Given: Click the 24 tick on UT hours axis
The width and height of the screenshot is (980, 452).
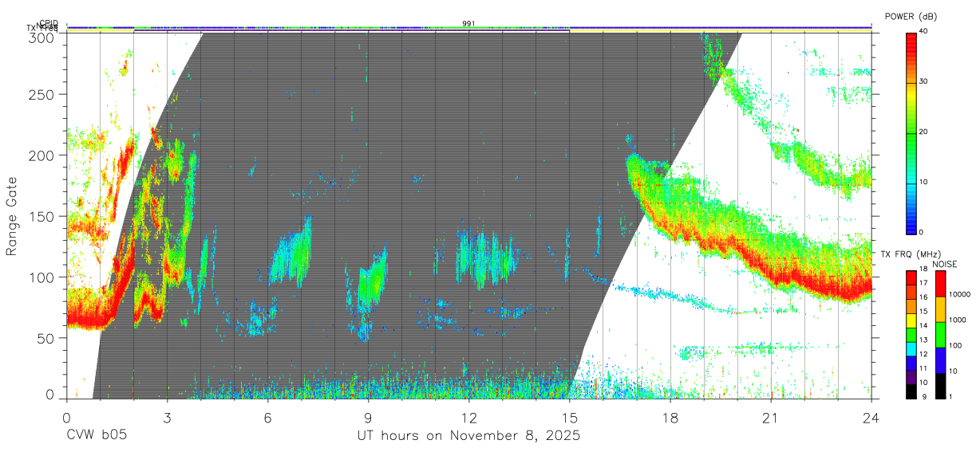Looking at the screenshot, I should pos(871,416).
